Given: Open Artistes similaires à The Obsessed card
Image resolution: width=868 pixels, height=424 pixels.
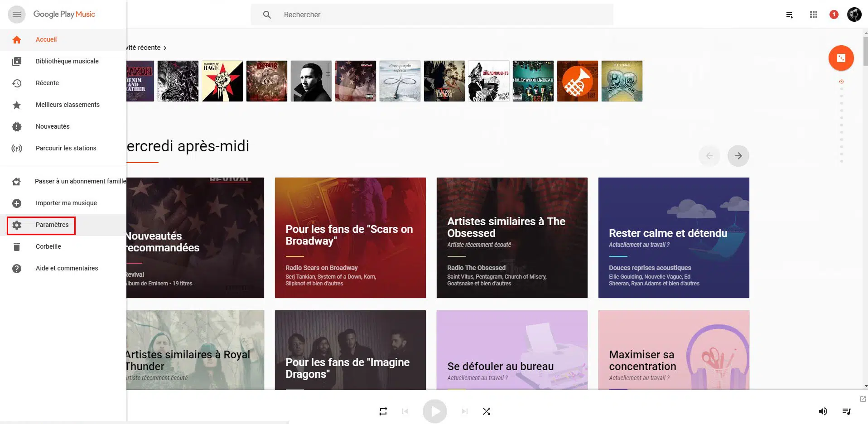Looking at the screenshot, I should point(512,238).
